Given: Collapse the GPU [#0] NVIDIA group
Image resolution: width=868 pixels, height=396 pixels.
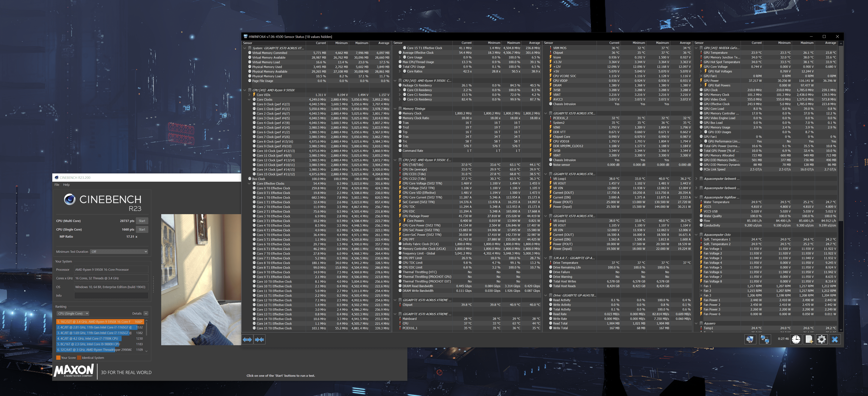Looking at the screenshot, I should [696, 48].
